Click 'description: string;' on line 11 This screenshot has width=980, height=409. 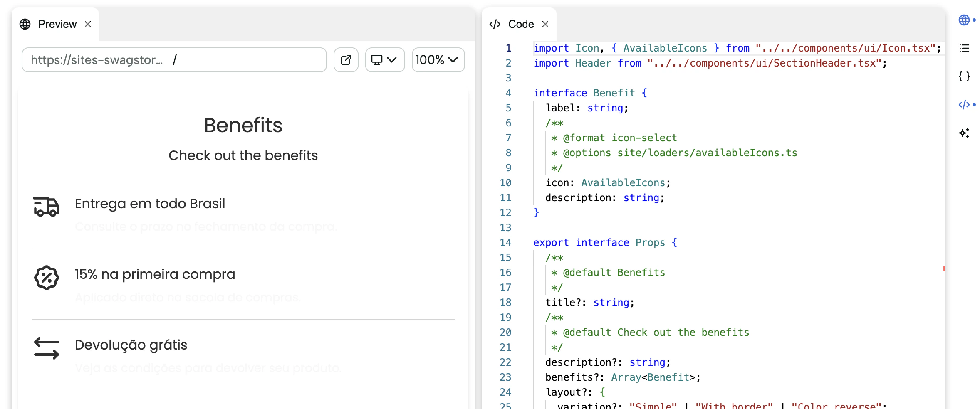click(x=605, y=197)
